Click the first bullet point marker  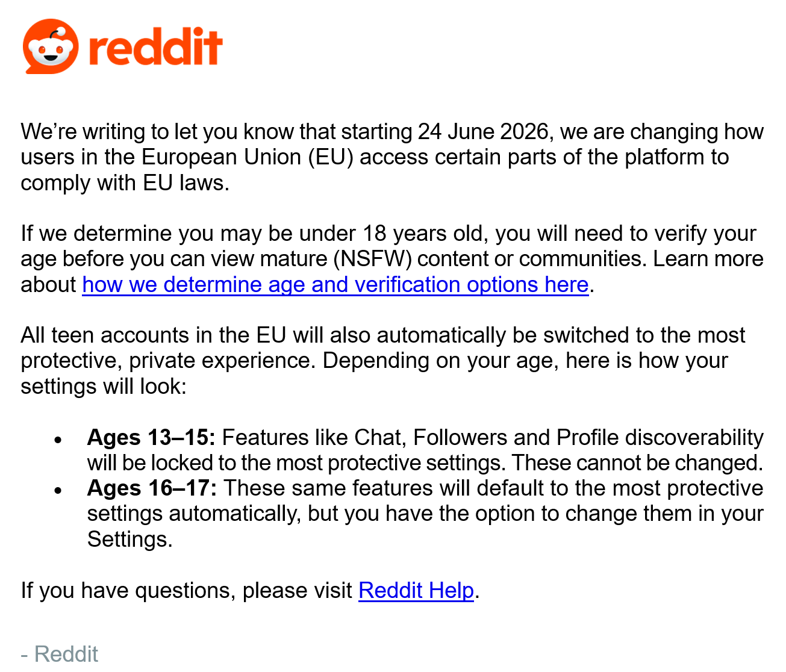click(58, 440)
